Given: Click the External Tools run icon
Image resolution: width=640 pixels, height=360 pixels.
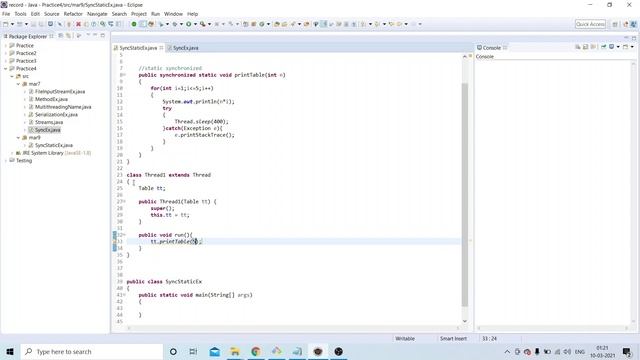Looking at the screenshot, I should (x=202, y=24).
